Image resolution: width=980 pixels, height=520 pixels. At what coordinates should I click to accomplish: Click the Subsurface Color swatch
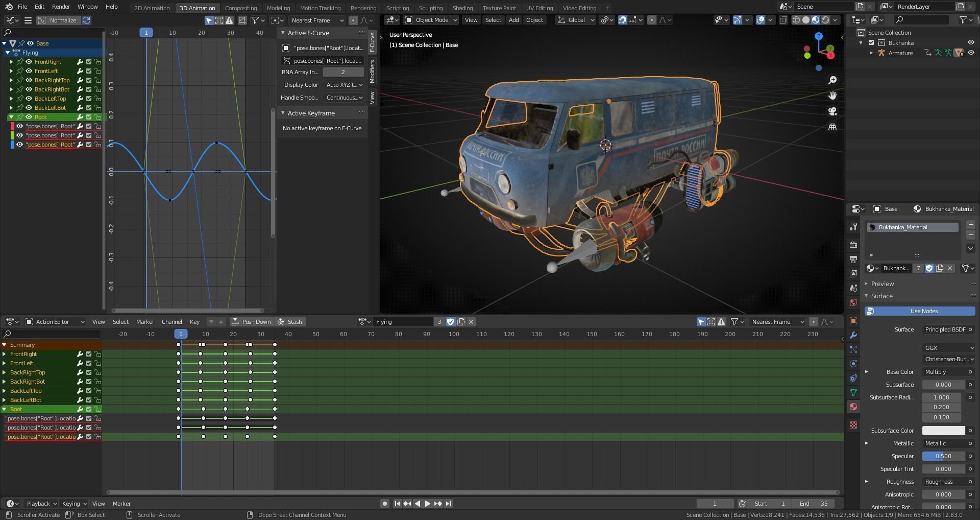pyautogui.click(x=943, y=431)
